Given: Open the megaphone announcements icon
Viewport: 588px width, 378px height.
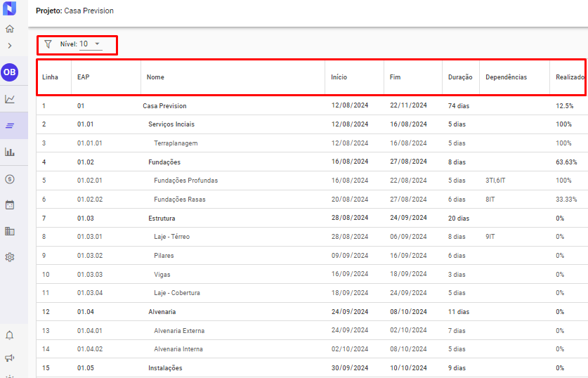Looking at the screenshot, I should pyautogui.click(x=10, y=358).
